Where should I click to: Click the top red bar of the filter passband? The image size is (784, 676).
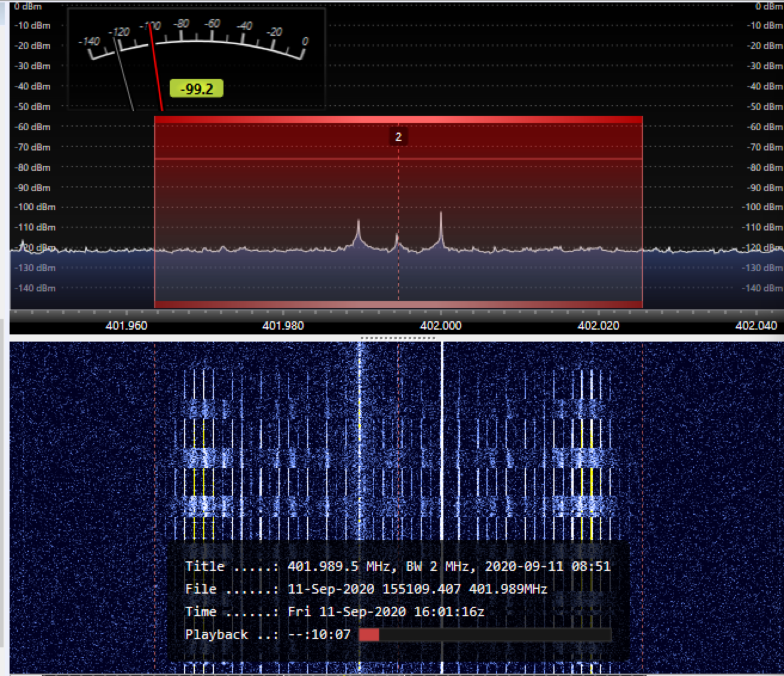(398, 119)
